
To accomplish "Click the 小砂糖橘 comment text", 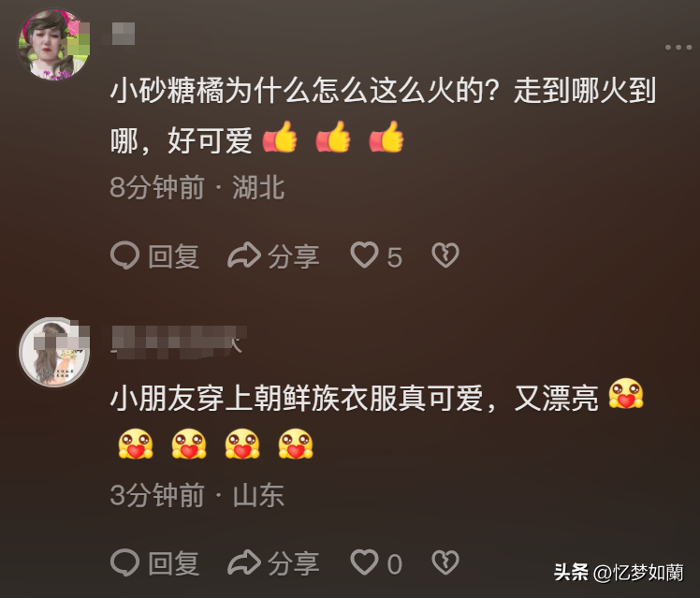I will [x=383, y=116].
